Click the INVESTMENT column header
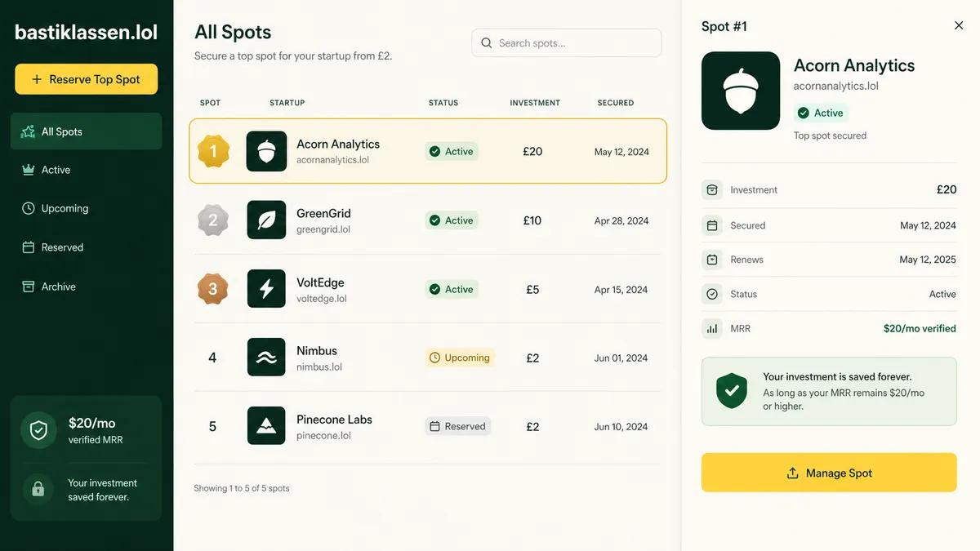Screen dimensions: 980x551 point(535,103)
